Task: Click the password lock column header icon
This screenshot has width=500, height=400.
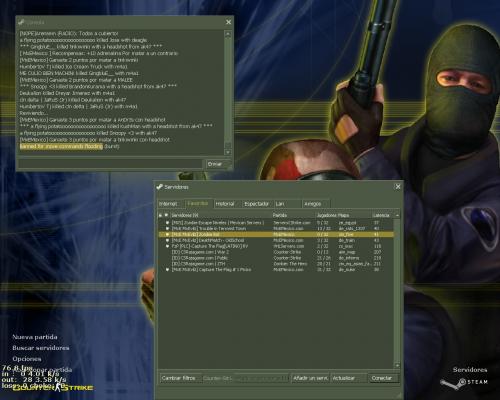Action: click(160, 215)
